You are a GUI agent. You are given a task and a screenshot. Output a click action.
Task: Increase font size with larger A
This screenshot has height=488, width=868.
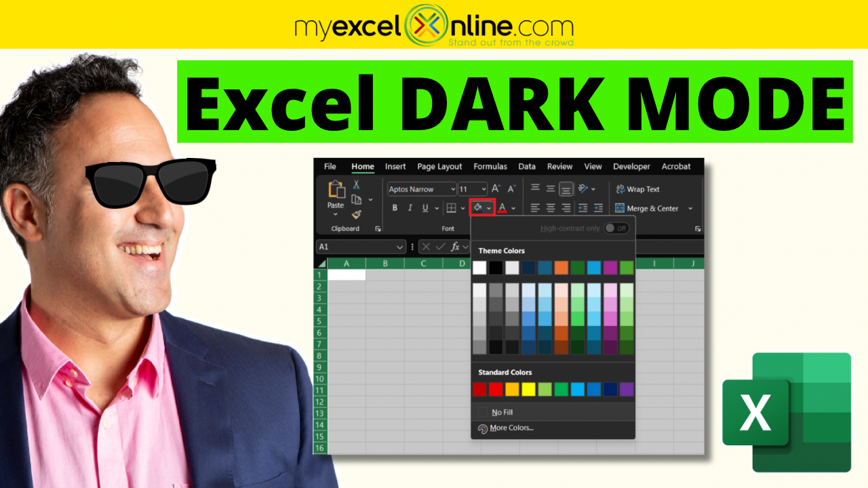click(496, 189)
